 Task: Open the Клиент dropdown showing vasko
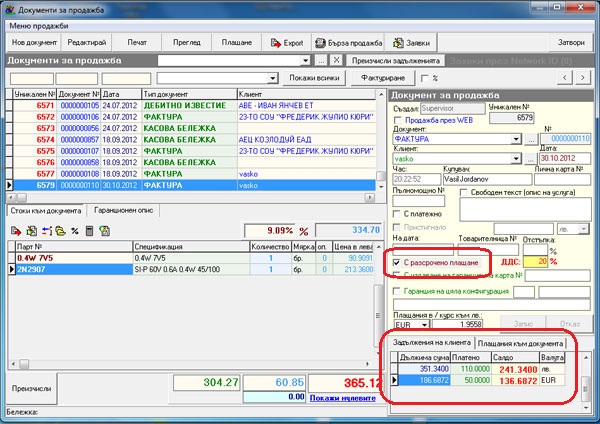pos(517,158)
